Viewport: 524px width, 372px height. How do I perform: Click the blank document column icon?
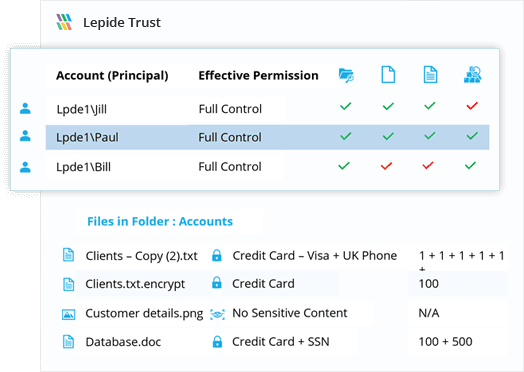[x=388, y=75]
